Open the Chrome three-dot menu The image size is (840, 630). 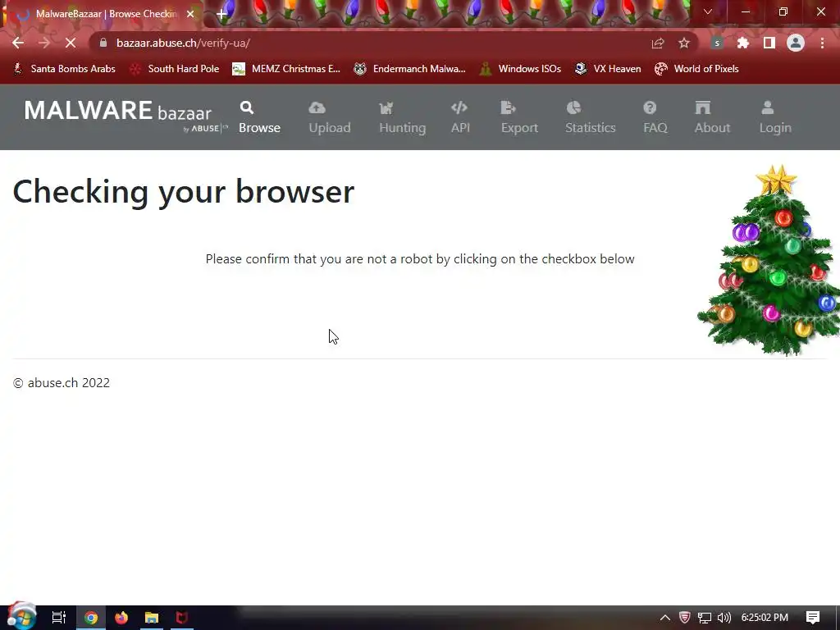click(x=822, y=43)
